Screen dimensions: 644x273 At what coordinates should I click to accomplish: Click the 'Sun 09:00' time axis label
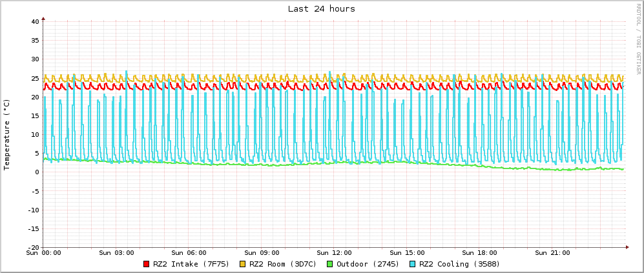pyautogui.click(x=262, y=252)
